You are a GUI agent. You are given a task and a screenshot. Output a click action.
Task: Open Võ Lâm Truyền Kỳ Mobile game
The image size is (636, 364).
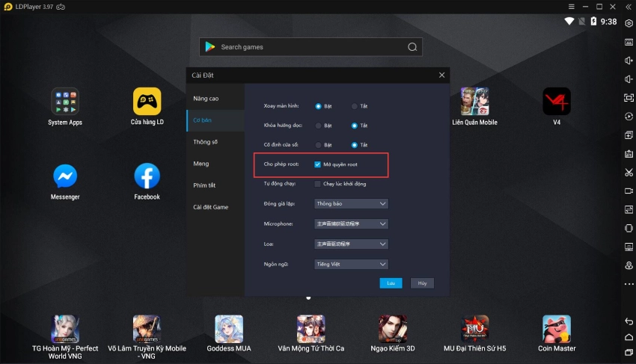coord(147,329)
